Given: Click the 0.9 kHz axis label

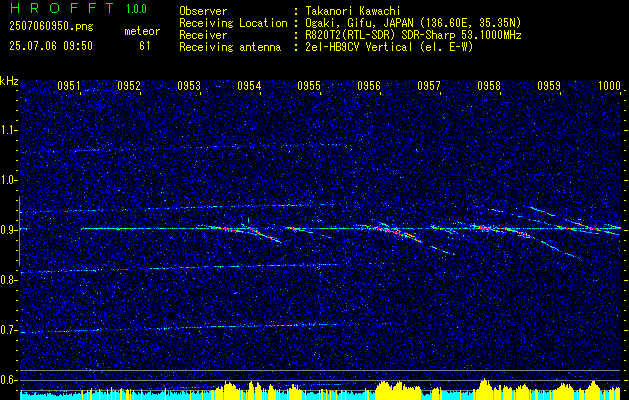Looking at the screenshot, I should click(8, 230).
